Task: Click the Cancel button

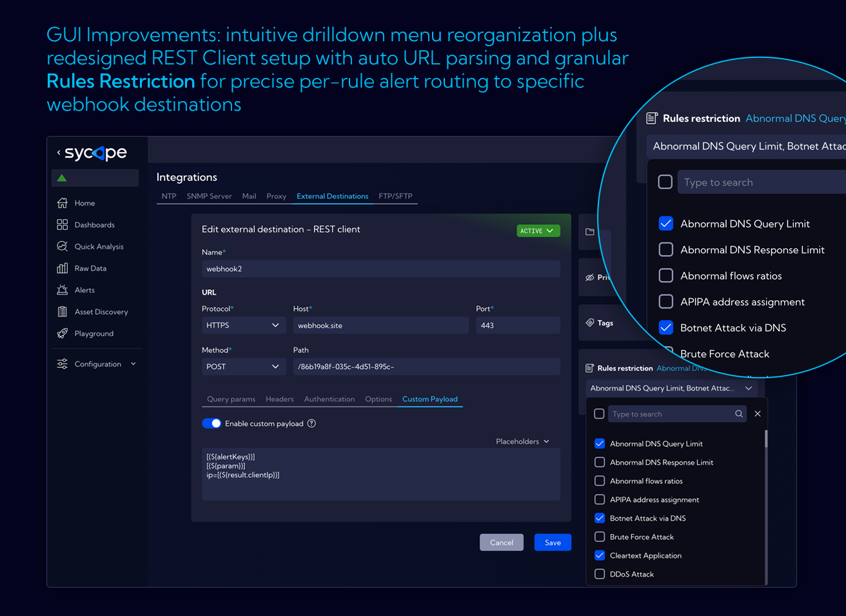Action: 502,543
